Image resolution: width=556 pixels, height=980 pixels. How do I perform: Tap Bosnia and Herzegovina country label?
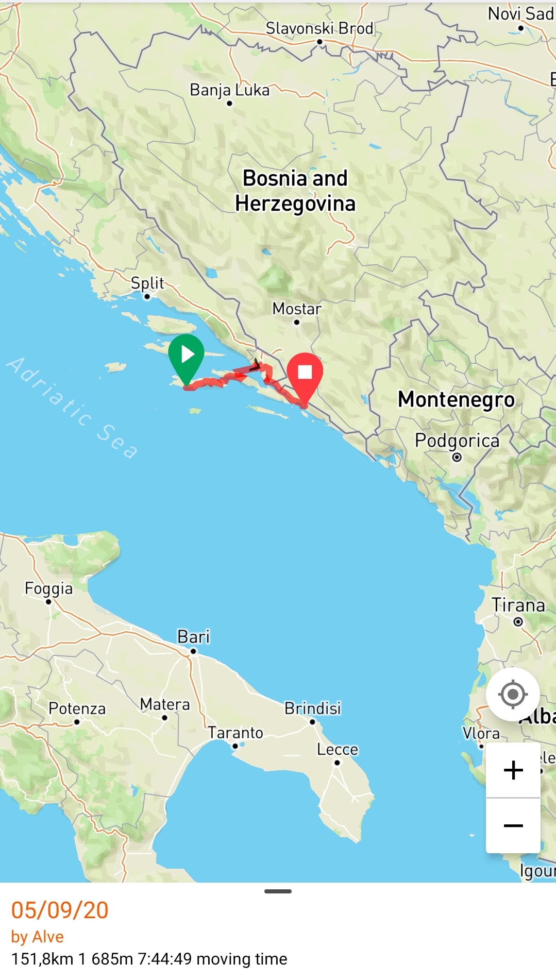295,191
